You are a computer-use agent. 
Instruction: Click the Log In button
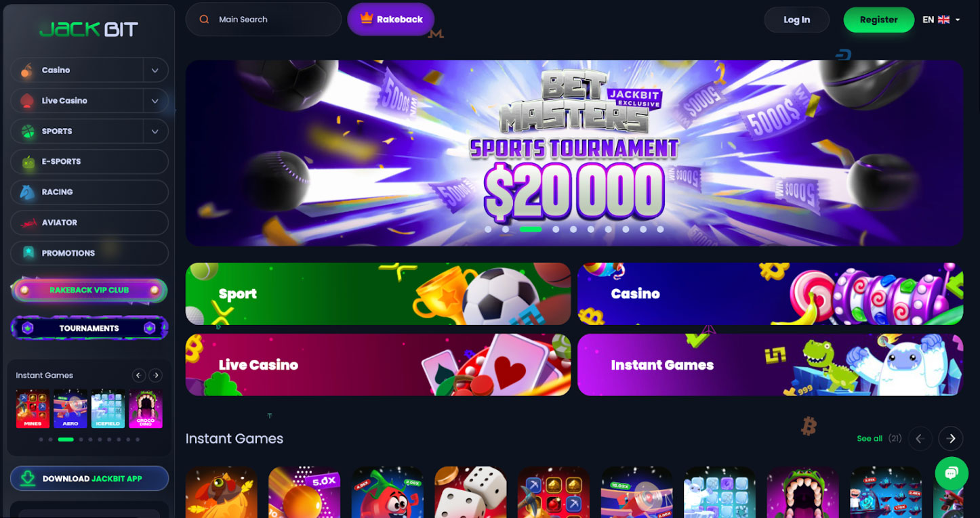(796, 20)
